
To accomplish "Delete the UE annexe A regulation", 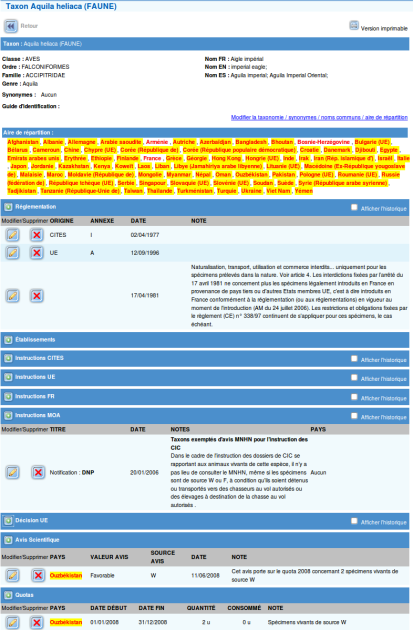I will (x=37, y=253).
